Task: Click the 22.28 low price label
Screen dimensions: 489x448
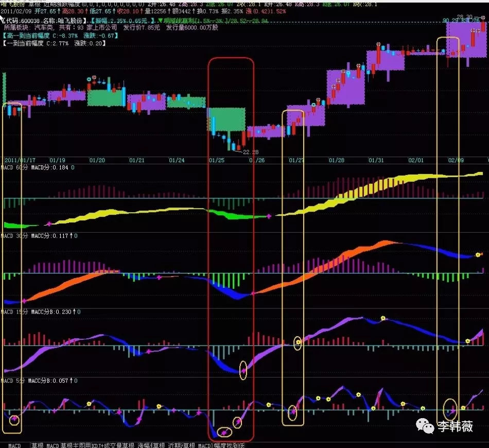Action: (251, 152)
